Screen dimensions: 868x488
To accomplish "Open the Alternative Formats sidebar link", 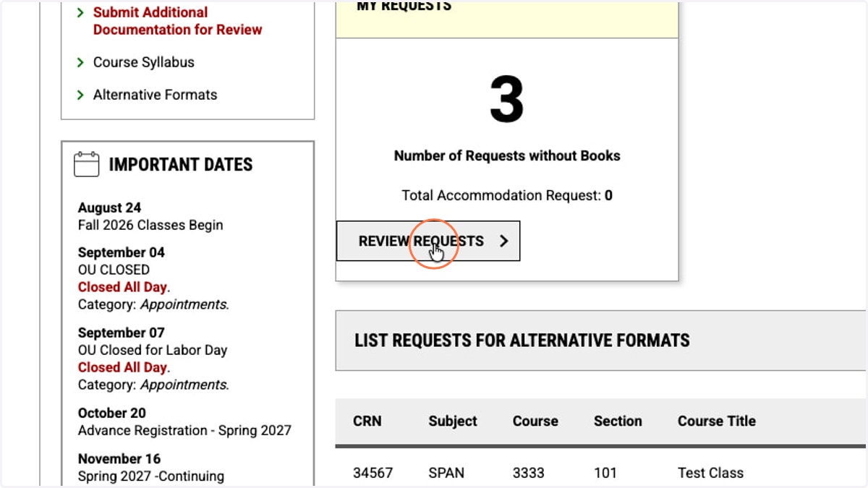I will (x=155, y=95).
